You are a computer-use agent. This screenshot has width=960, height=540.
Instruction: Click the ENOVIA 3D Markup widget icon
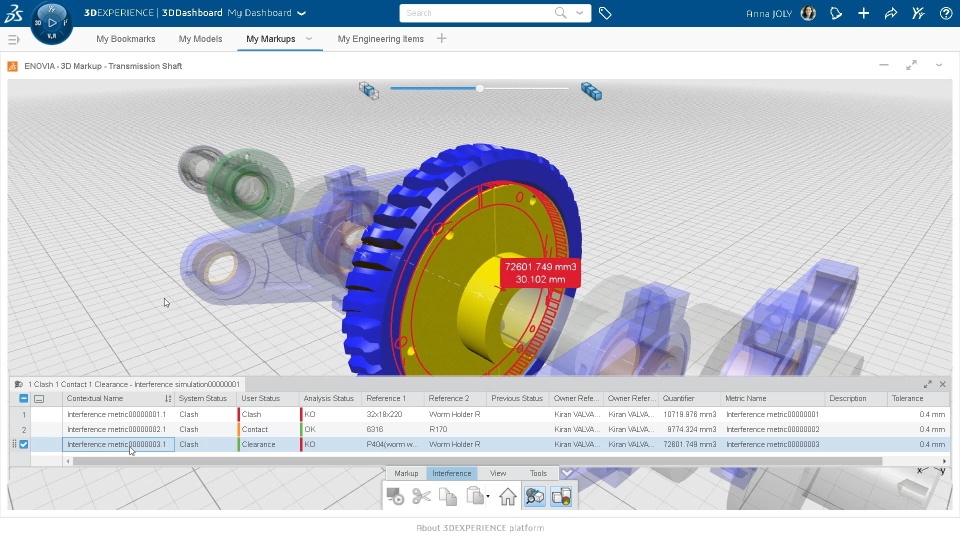[x=12, y=66]
